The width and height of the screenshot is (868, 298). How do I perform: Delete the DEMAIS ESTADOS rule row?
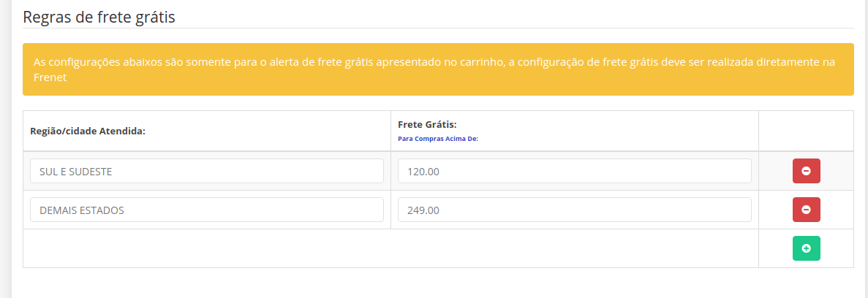806,210
